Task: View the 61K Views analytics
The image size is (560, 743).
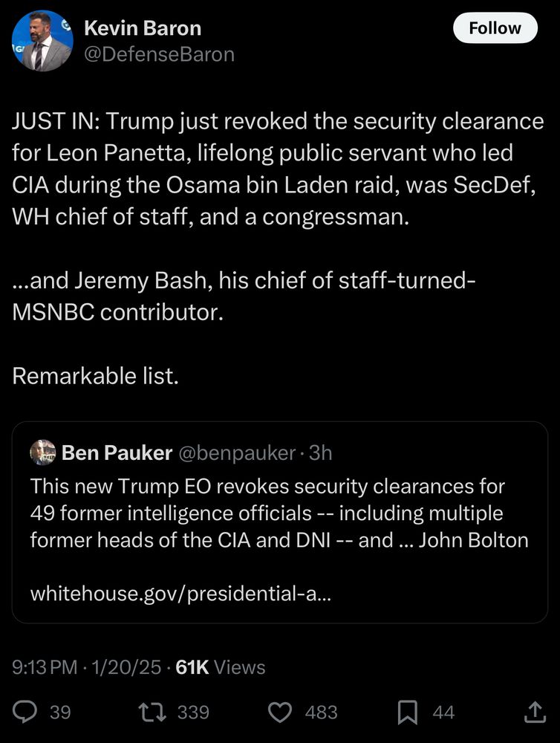Action: (x=220, y=667)
